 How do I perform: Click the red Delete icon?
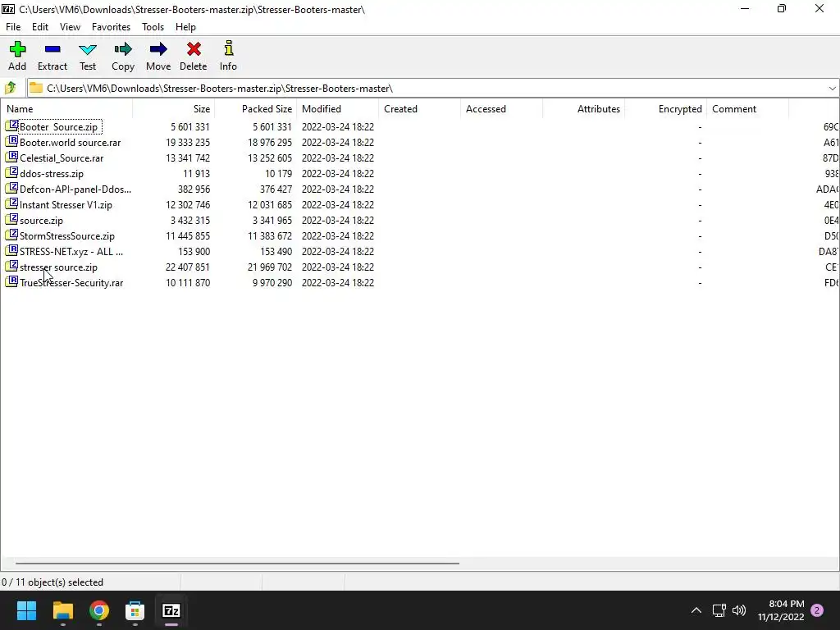[x=194, y=50]
